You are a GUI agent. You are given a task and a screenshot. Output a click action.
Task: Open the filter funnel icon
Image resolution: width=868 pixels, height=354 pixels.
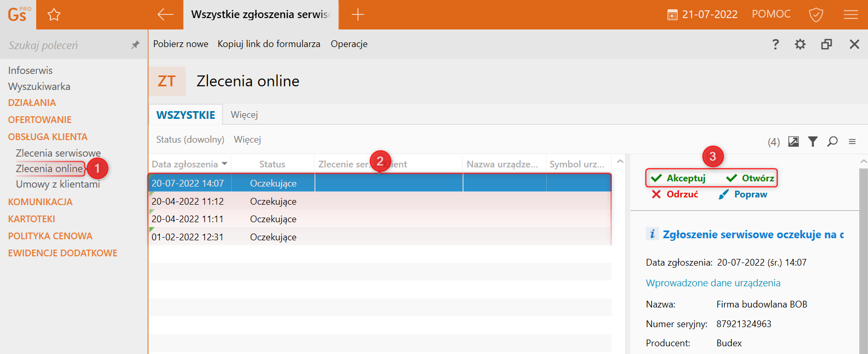tap(813, 141)
